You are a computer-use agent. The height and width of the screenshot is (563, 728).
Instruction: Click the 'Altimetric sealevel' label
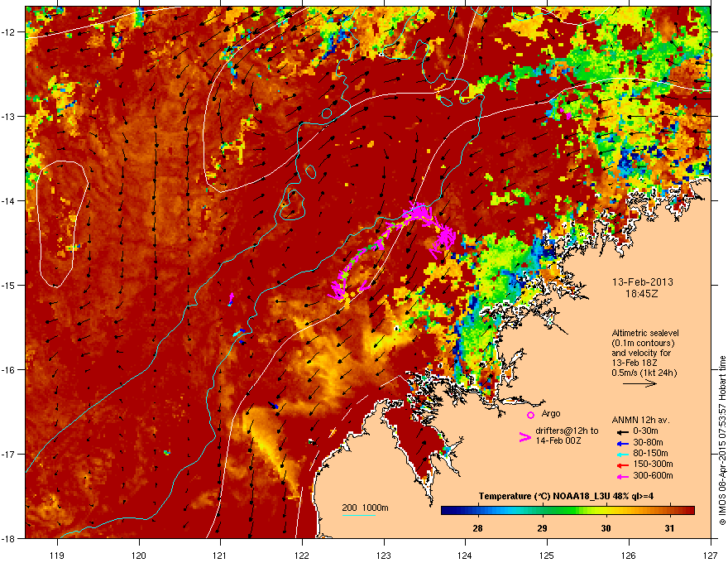(x=645, y=333)
